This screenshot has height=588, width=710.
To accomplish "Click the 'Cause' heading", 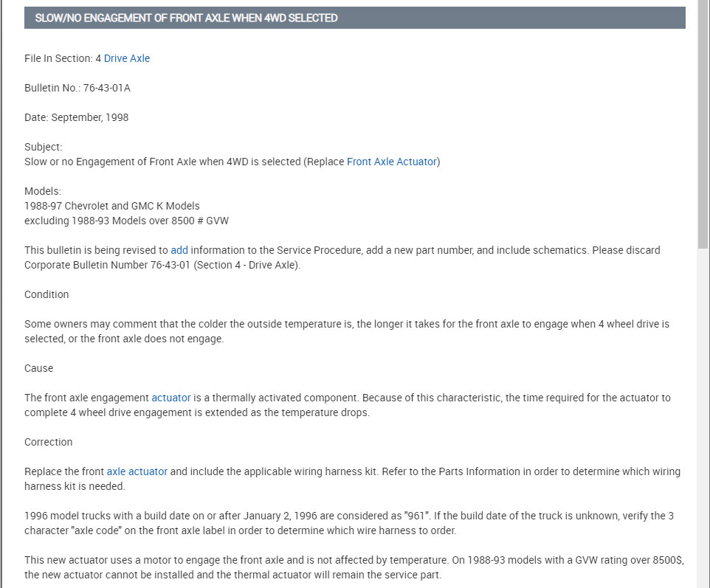I will [x=39, y=368].
